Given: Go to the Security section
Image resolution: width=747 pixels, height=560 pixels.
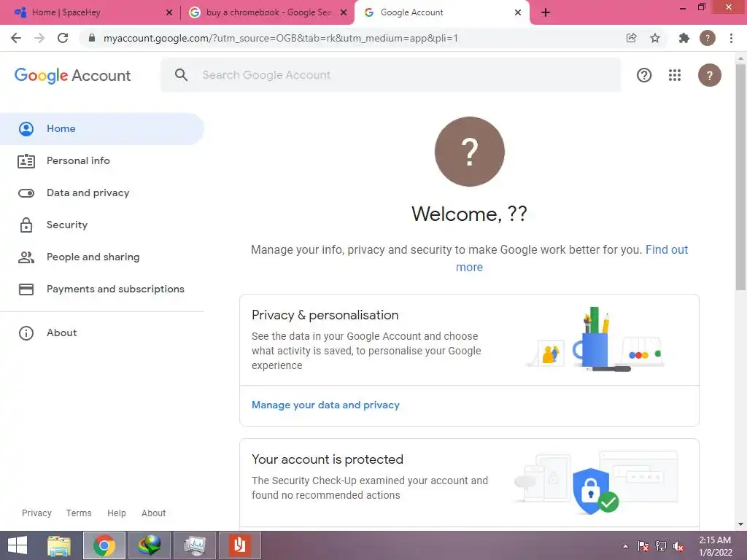Looking at the screenshot, I should (x=102, y=225).
